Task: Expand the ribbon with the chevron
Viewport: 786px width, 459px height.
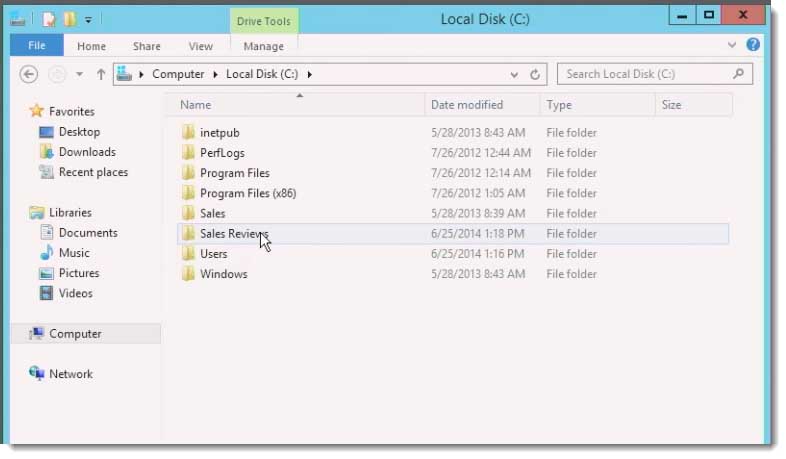Action: pyautogui.click(x=732, y=45)
